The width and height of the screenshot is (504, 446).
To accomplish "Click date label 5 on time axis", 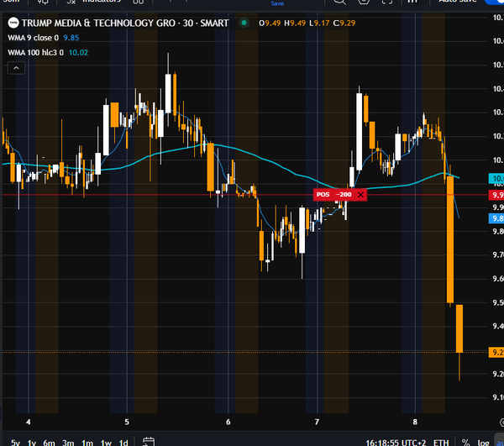I will coord(127,422).
